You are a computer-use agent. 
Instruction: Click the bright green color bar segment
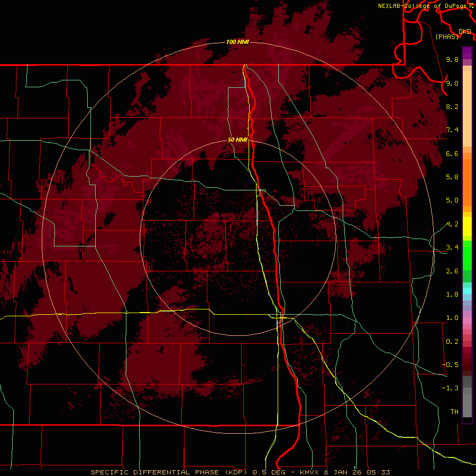(467, 254)
